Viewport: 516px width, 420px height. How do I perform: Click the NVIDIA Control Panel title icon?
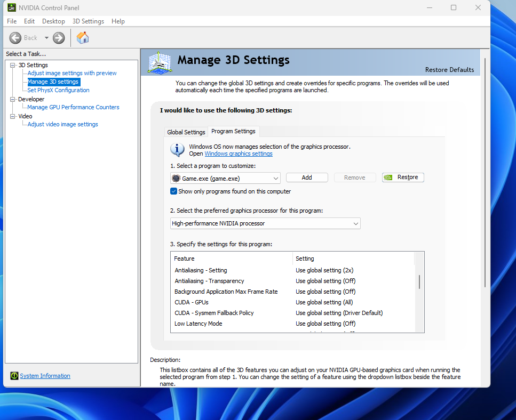(x=12, y=7)
